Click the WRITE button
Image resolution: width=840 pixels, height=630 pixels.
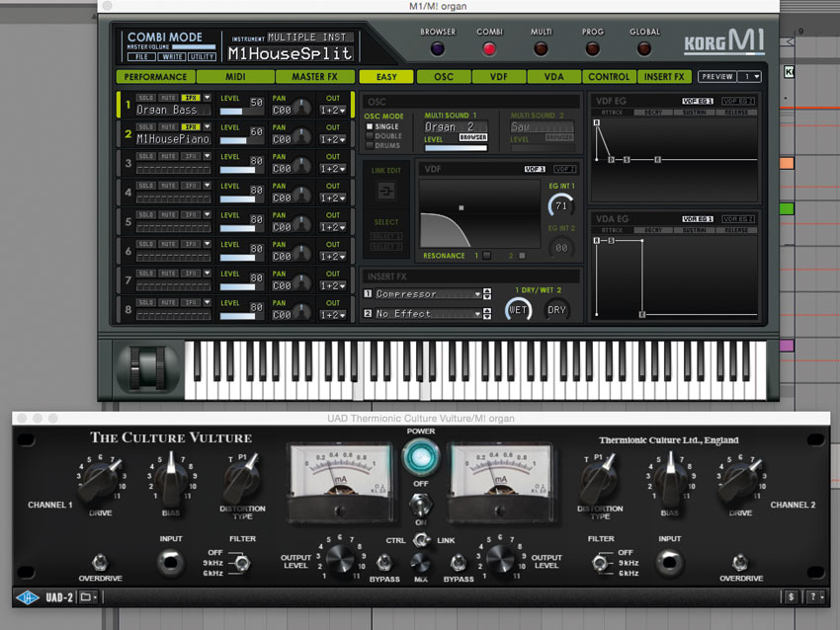[172, 56]
